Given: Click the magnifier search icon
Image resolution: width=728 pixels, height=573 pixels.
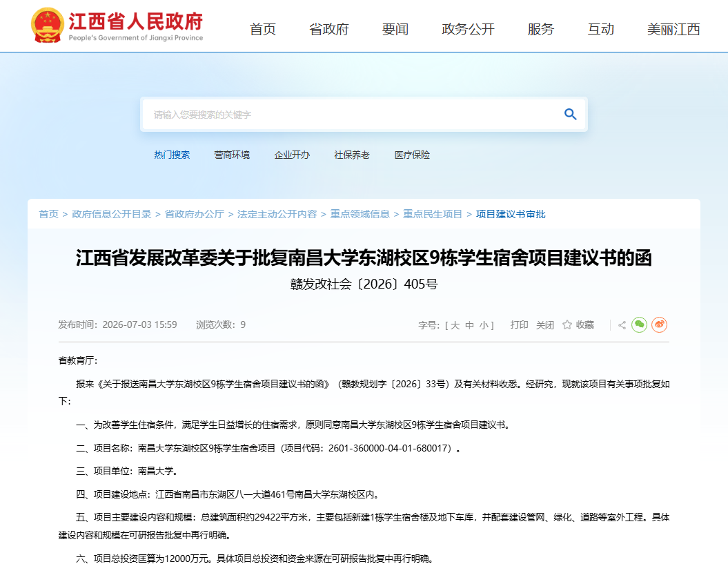Looking at the screenshot, I should [570, 114].
